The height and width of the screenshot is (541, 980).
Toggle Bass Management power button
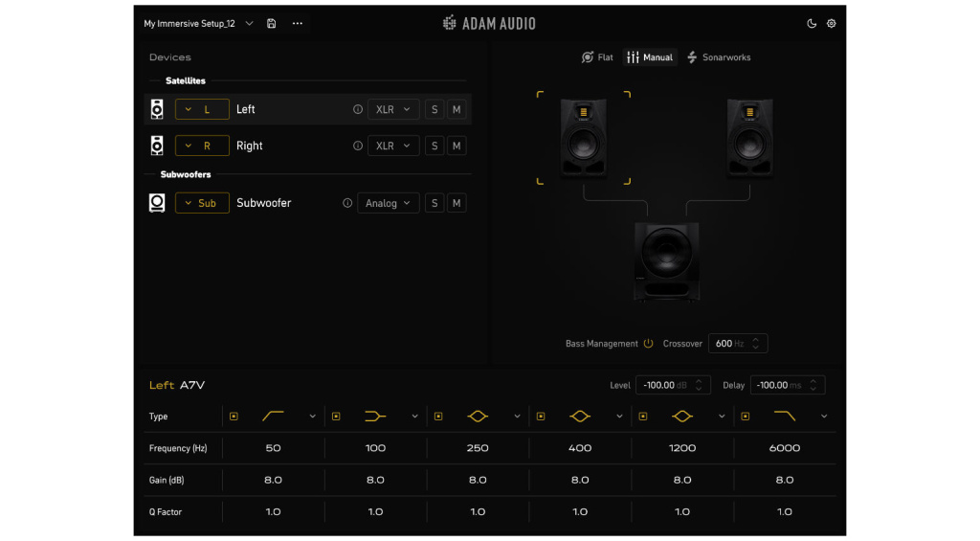coord(648,344)
